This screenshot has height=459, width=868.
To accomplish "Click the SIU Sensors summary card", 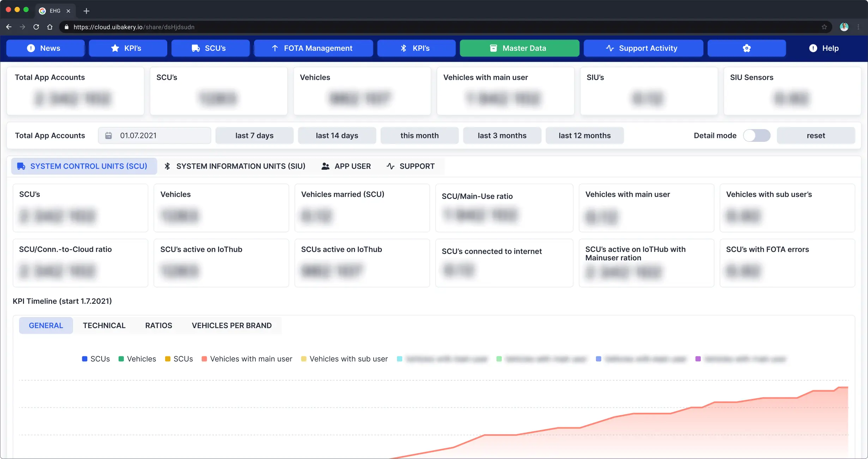I will tap(792, 91).
